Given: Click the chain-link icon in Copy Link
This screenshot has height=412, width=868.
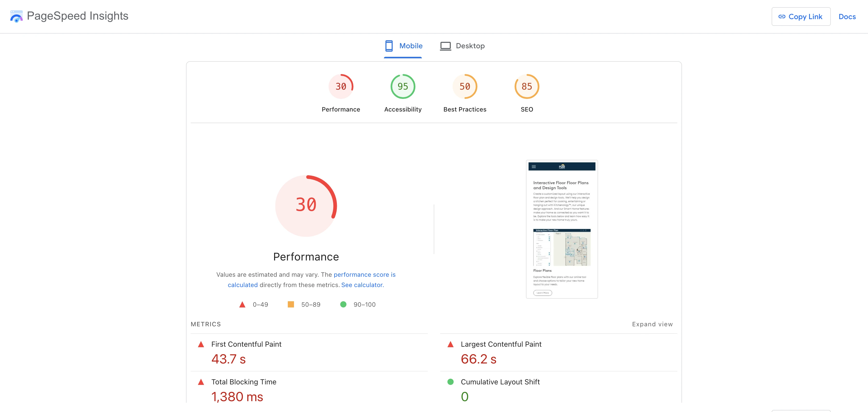Looking at the screenshot, I should coord(782,16).
